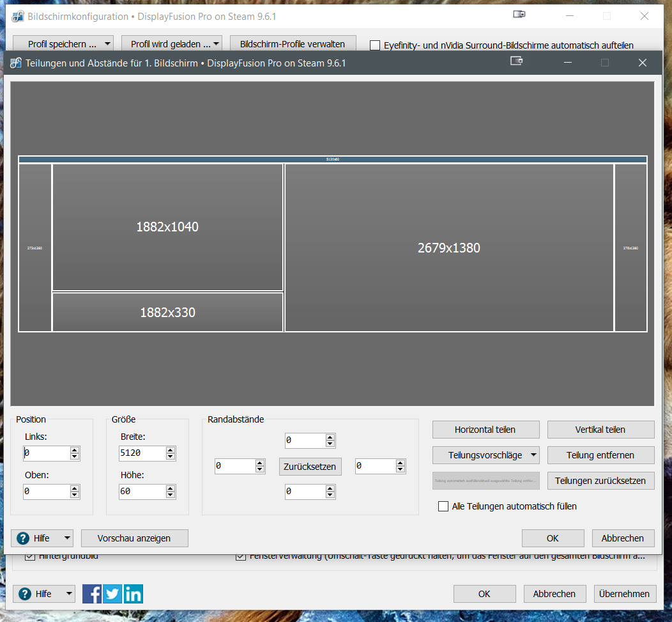This screenshot has width=672, height=622.
Task: Focus the top Randabstände margin field
Action: pyautogui.click(x=305, y=440)
